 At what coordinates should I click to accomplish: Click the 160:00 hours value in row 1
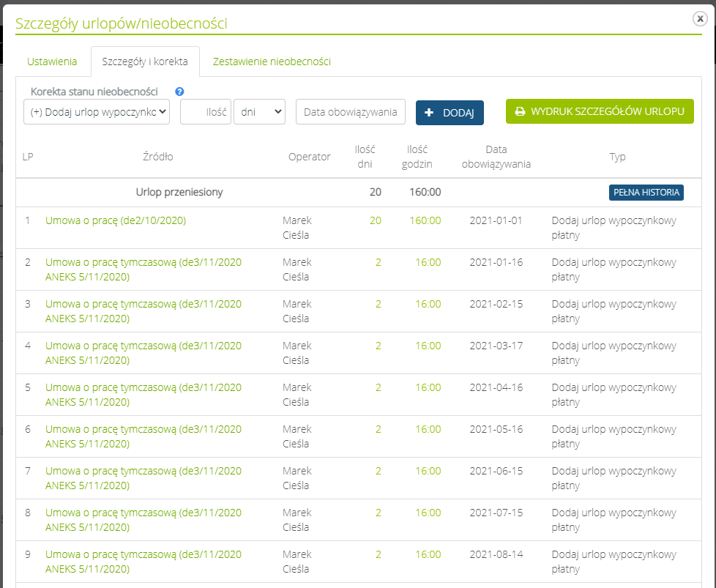coord(425,220)
